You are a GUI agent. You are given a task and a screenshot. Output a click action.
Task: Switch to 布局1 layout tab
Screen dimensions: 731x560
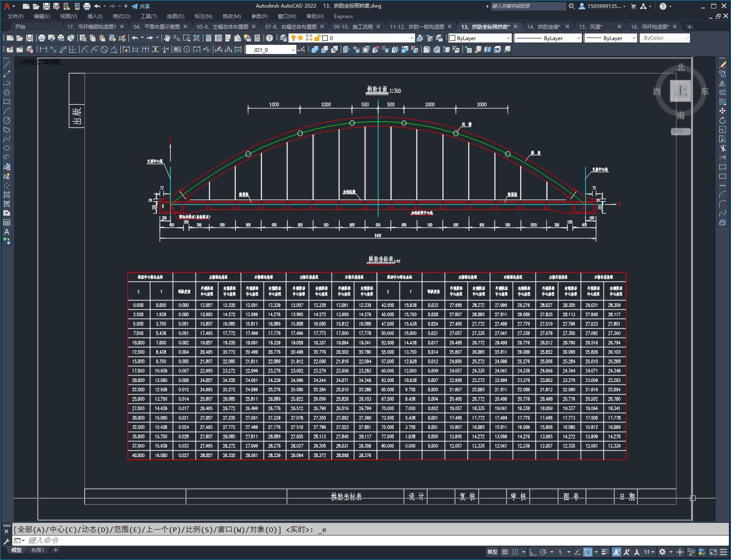(x=38, y=550)
